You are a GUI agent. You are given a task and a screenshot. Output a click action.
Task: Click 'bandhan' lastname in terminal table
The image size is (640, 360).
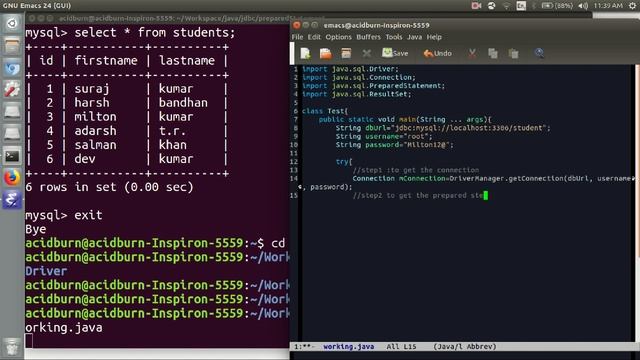[x=183, y=103]
